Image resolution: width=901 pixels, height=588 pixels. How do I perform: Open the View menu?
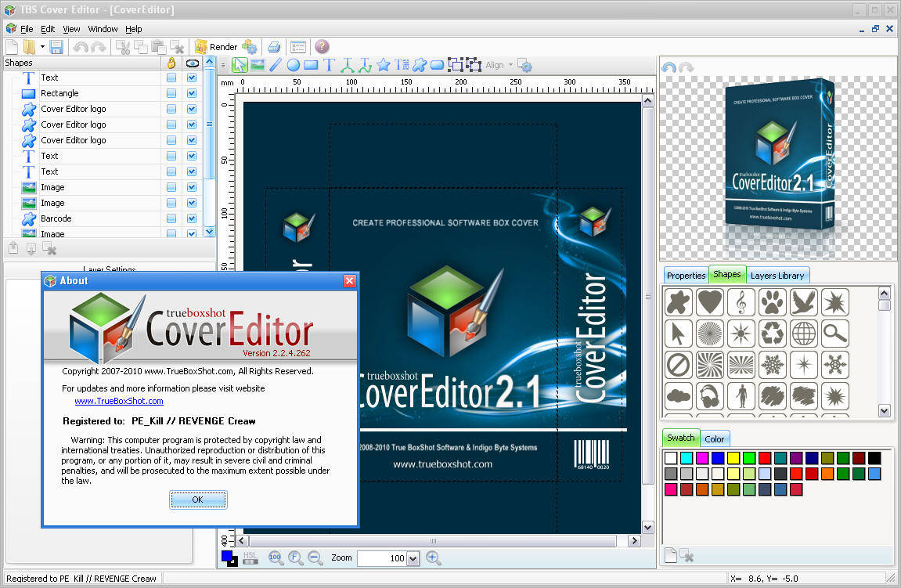tap(71, 29)
